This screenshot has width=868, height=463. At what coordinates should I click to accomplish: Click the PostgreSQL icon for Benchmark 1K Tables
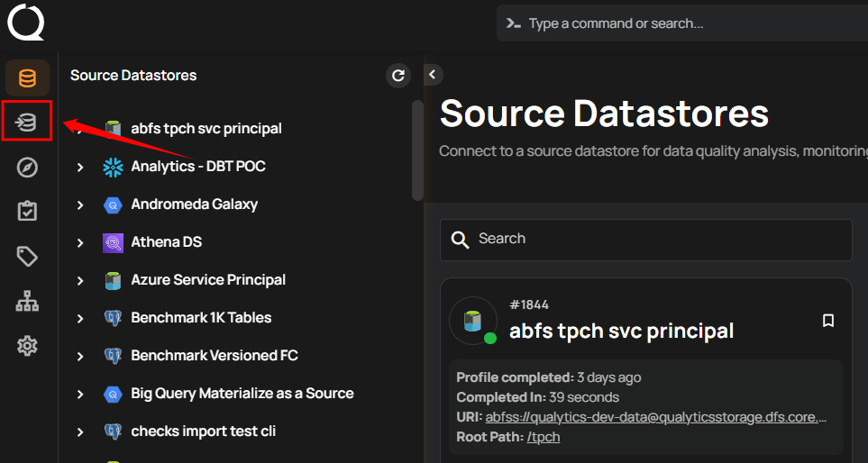113,318
